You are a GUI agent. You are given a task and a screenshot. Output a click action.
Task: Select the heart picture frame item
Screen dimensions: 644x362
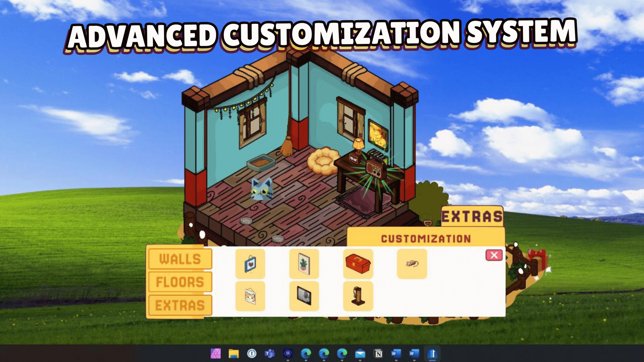pyautogui.click(x=250, y=264)
